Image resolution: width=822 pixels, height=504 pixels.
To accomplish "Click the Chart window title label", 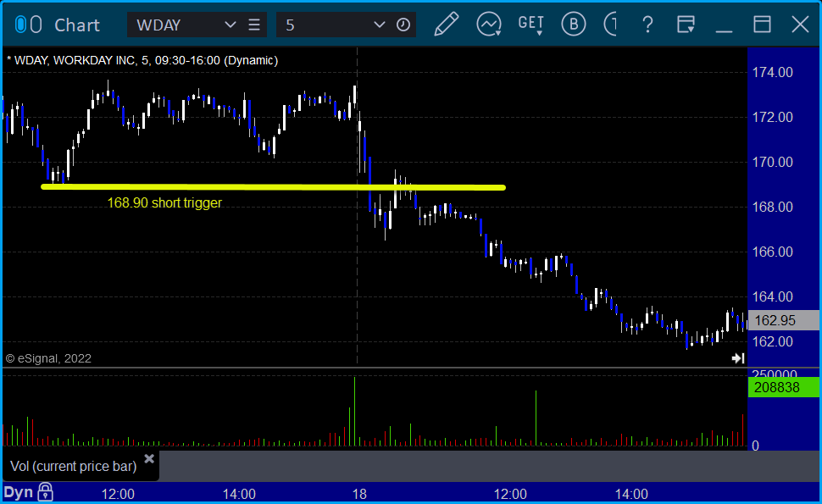I will 77,25.
